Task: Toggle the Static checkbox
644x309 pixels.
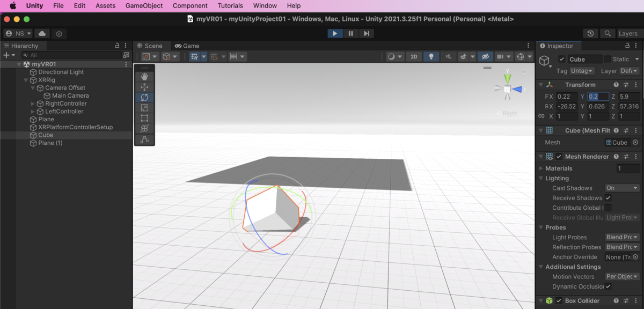Action: click(x=608, y=59)
